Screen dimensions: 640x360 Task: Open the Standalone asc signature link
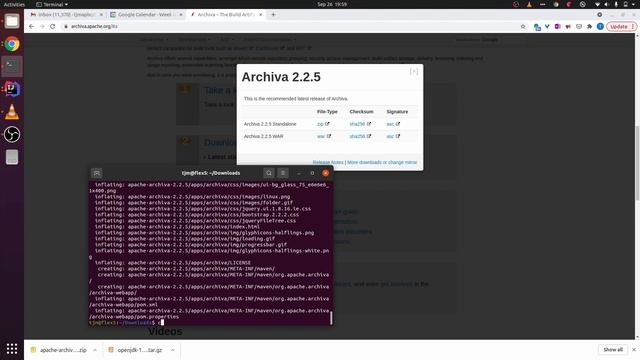point(390,124)
